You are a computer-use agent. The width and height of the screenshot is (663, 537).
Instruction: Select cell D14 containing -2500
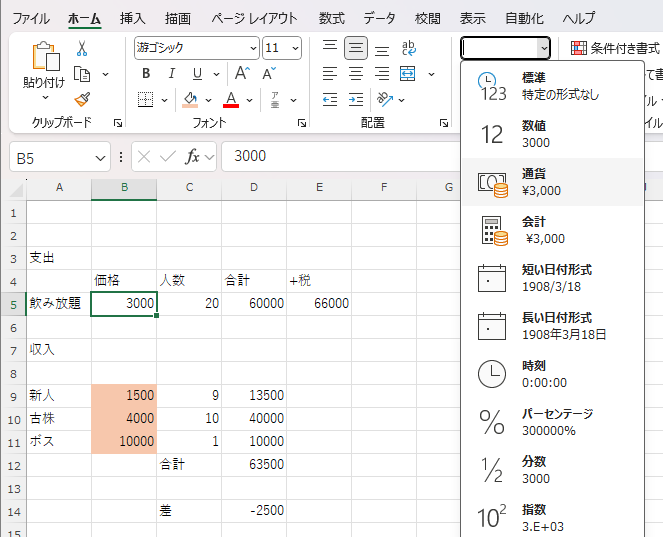click(x=254, y=510)
